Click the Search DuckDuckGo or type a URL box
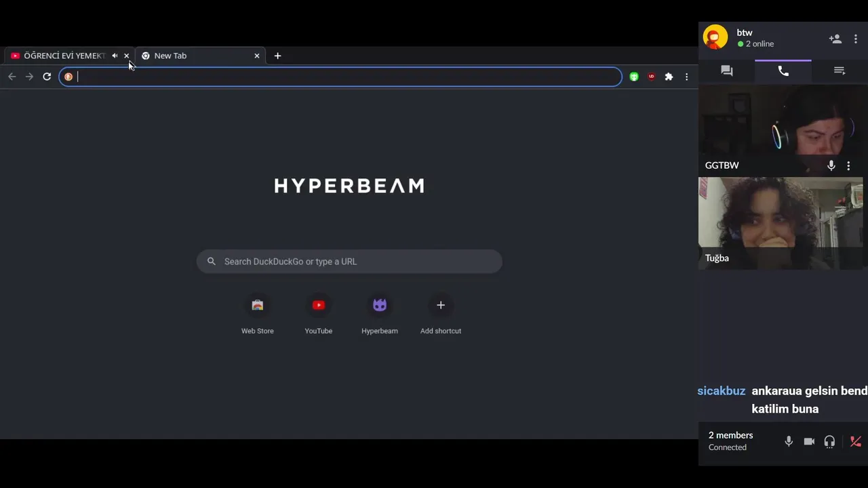868x488 pixels. (349, 262)
